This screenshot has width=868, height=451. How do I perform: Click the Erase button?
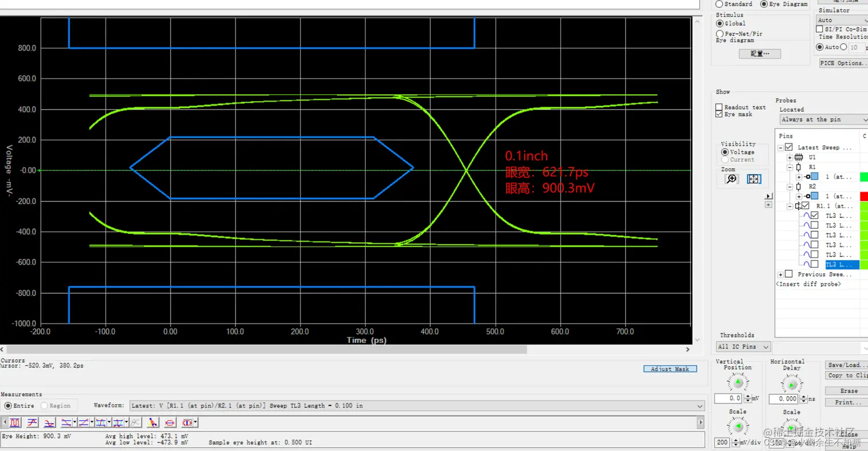tap(846, 391)
